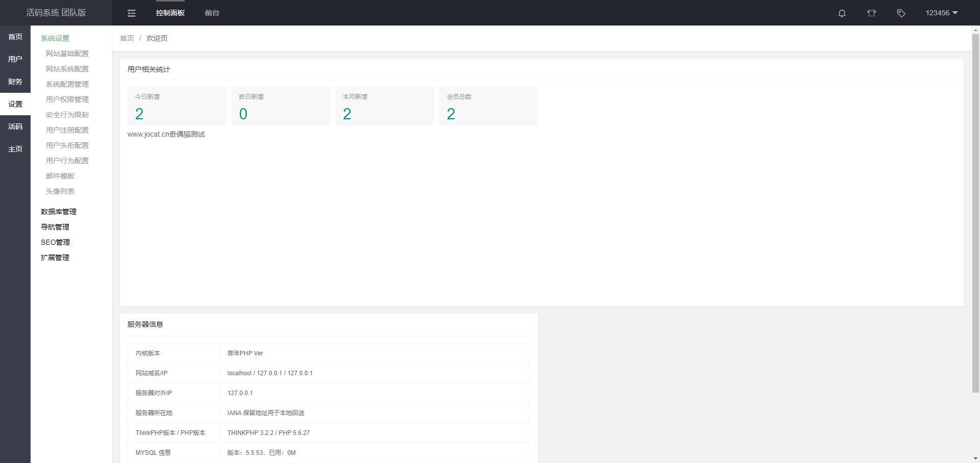Click the 本月新增 statistic card
Viewport: 980px width, 463px height.
[384, 106]
